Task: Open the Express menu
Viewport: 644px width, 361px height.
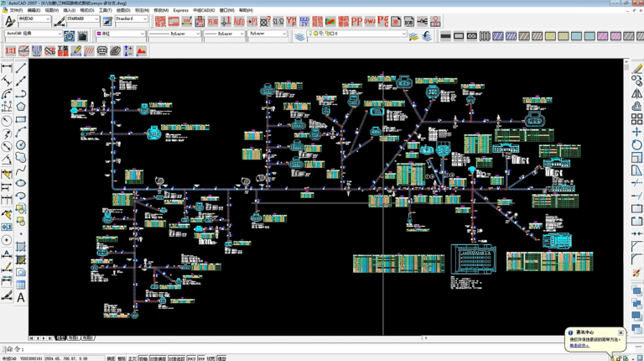Action: (181, 10)
